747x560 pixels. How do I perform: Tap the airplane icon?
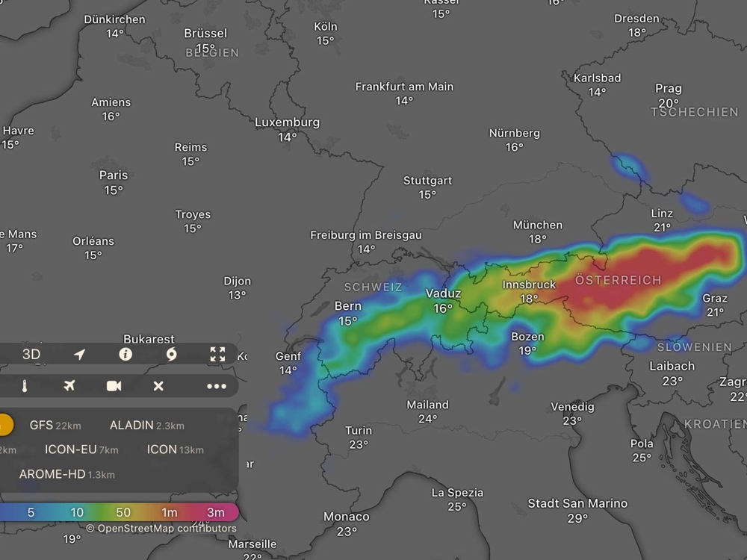click(69, 386)
